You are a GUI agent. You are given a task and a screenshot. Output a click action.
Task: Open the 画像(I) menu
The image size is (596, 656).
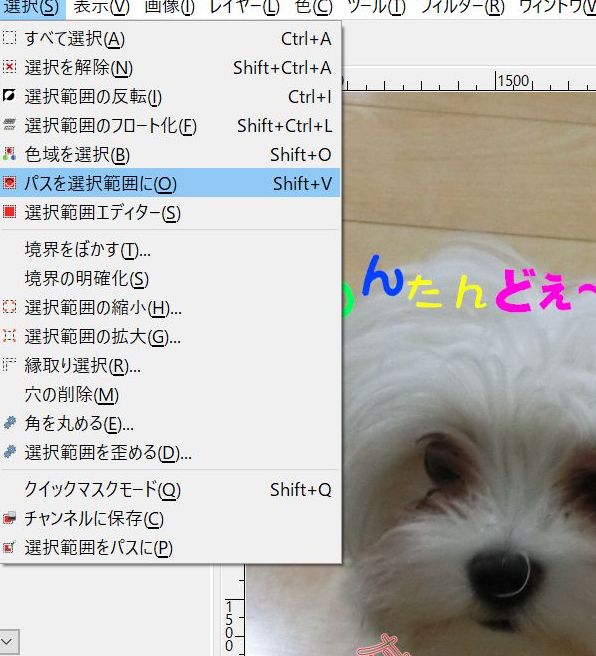(x=169, y=7)
